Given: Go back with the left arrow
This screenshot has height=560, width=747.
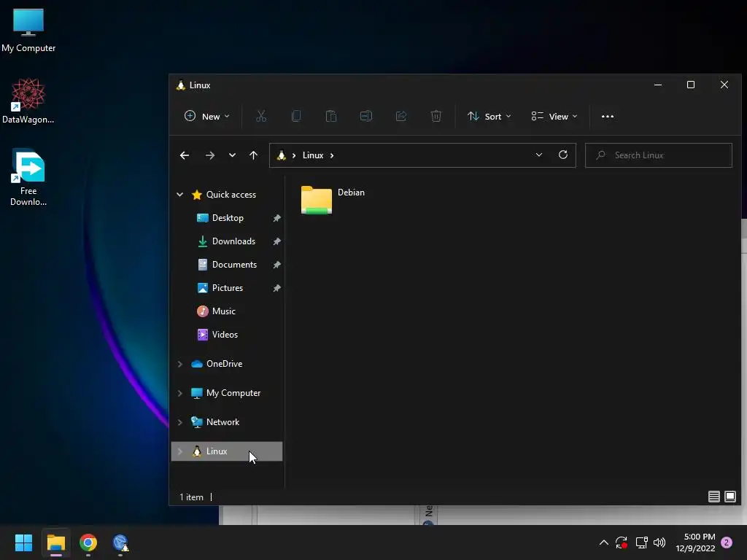Looking at the screenshot, I should click(185, 155).
